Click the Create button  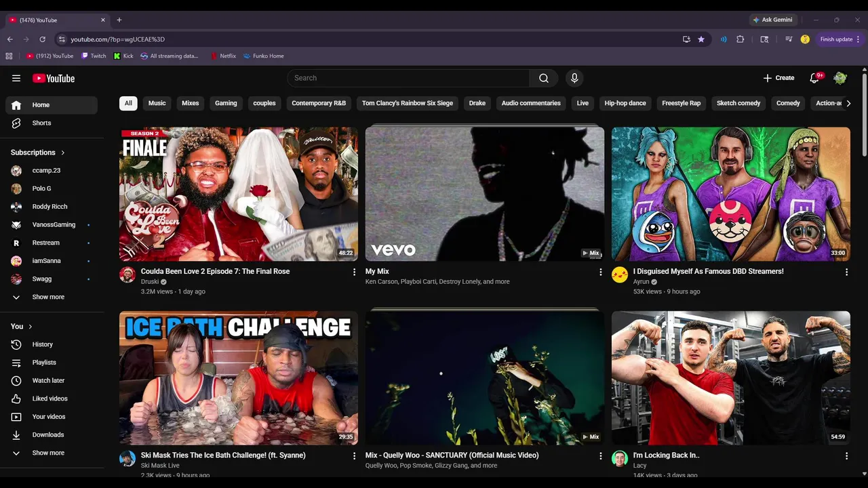[x=778, y=78]
